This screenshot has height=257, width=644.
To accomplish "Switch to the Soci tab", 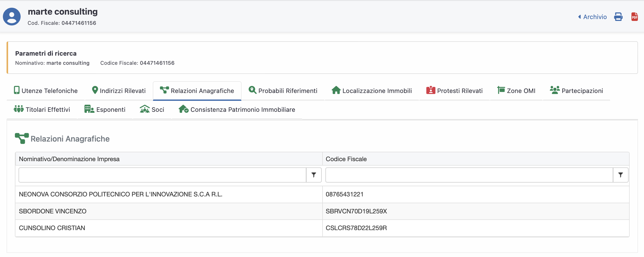I will [x=152, y=109].
